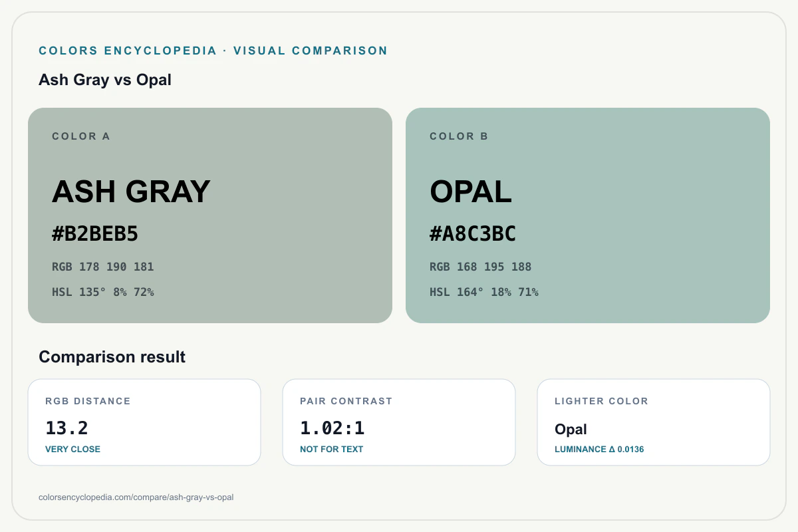Click the 'RGB 178 190 181' value
The image size is (798, 532).
pyautogui.click(x=103, y=267)
